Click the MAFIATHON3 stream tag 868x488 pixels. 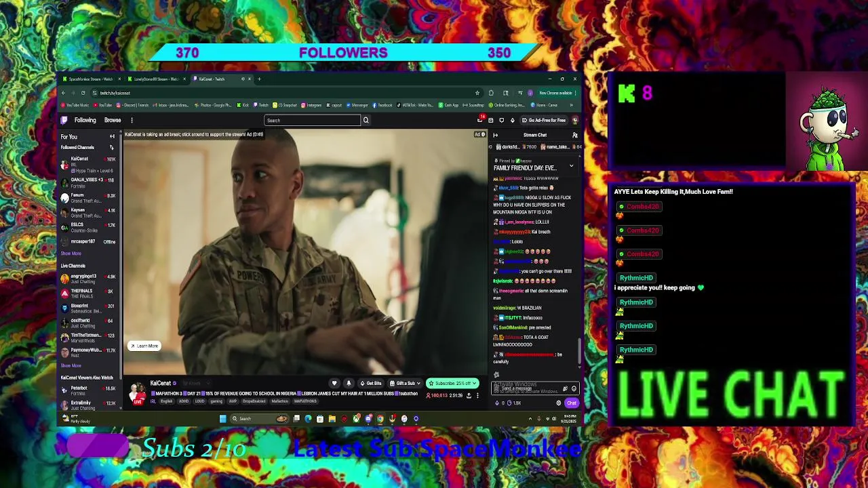tap(305, 401)
